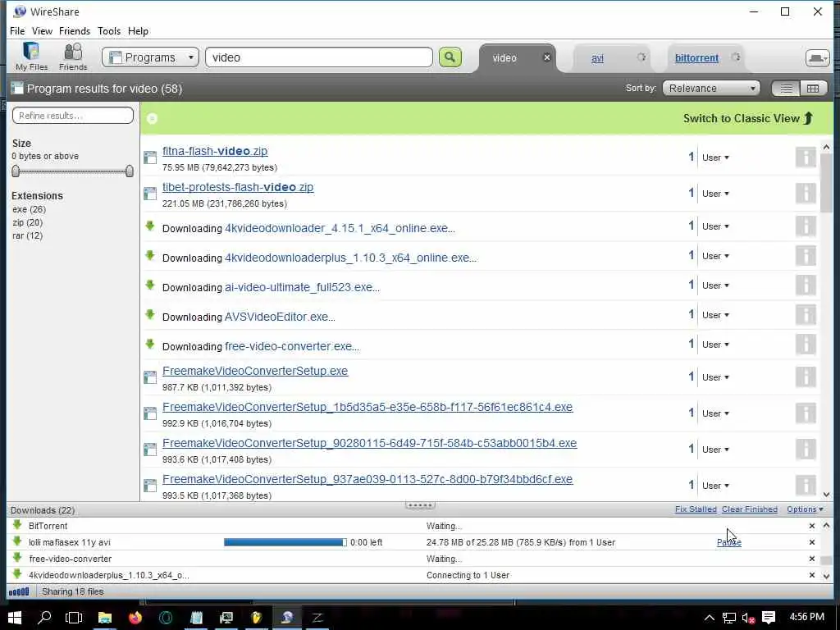840x630 pixels.
Task: Switch to the bittorrent search tab
Action: pos(696,58)
